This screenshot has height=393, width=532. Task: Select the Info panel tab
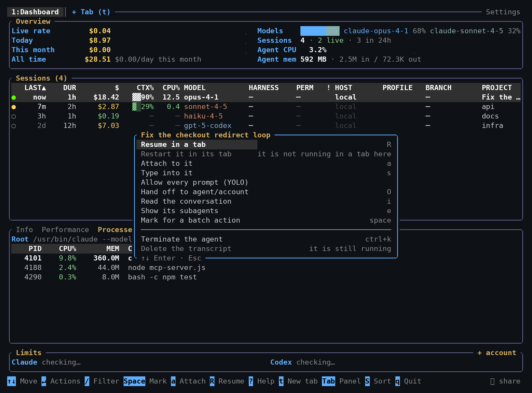point(25,230)
